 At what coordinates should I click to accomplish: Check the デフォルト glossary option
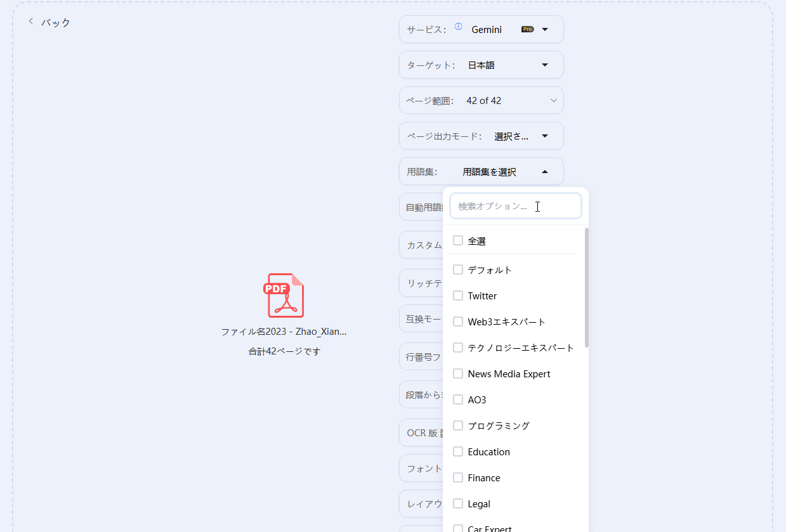pos(458,270)
